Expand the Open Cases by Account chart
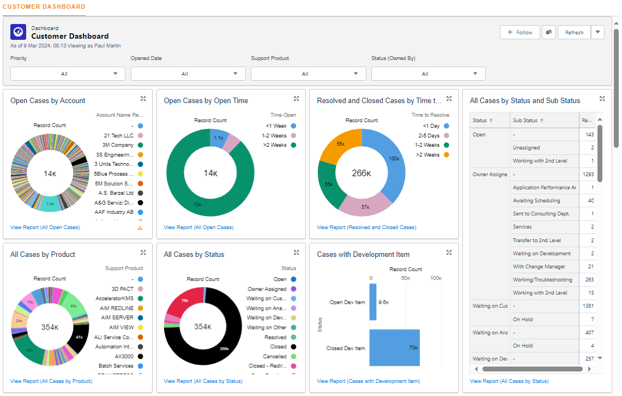 143,99
